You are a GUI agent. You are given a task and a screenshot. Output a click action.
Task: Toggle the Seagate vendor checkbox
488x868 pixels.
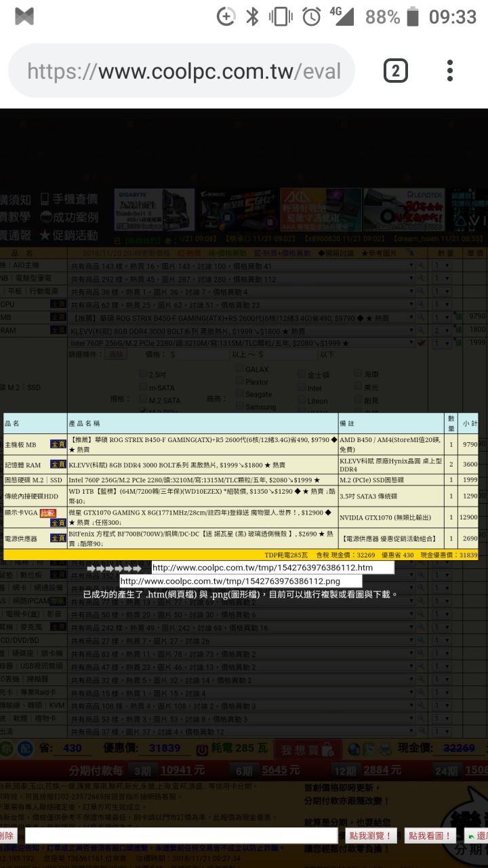point(240,394)
